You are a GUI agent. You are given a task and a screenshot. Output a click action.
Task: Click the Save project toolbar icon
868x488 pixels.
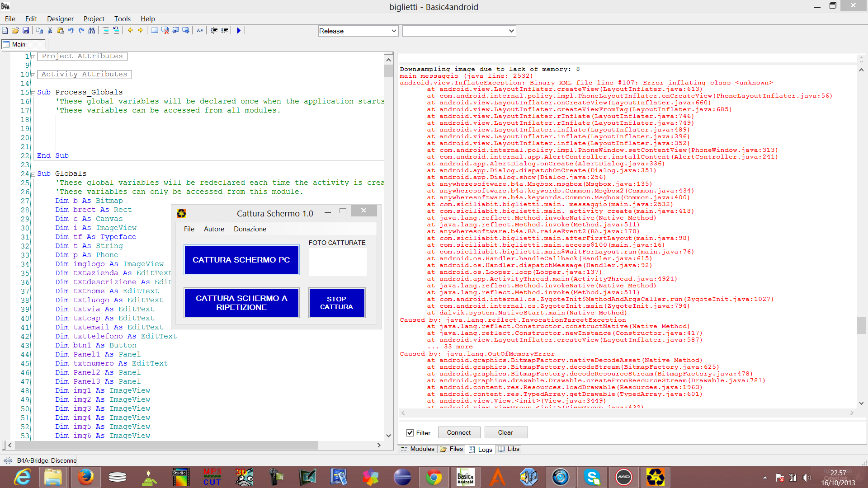click(x=26, y=30)
